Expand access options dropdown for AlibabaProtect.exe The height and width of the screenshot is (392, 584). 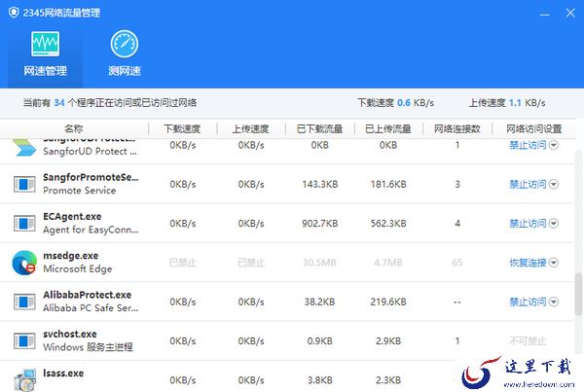(x=554, y=302)
